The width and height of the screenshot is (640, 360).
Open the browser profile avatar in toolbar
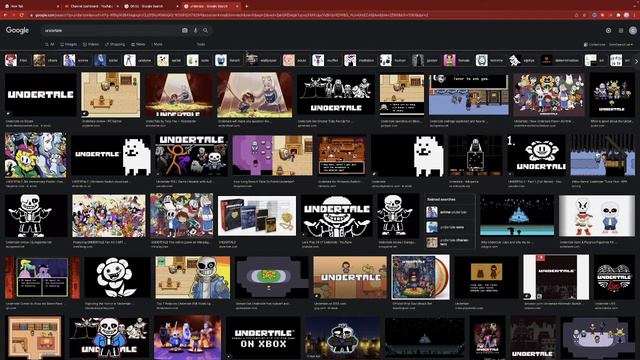pos(627,15)
